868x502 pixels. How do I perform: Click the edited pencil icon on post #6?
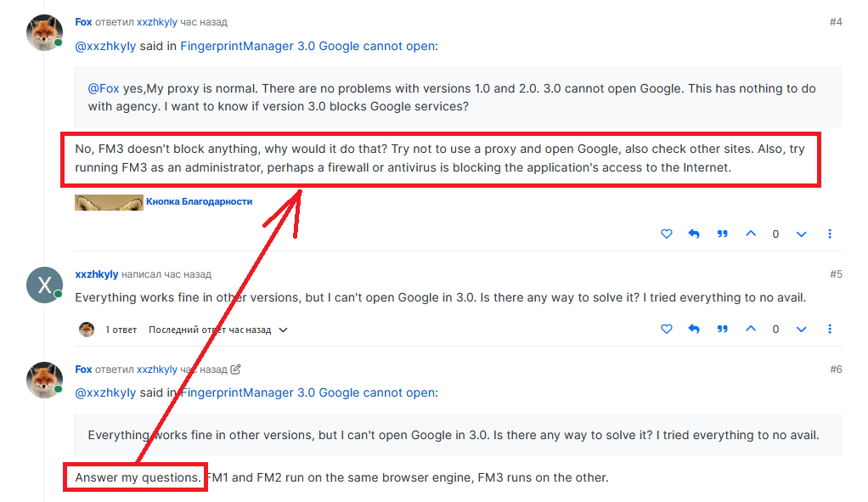click(236, 369)
